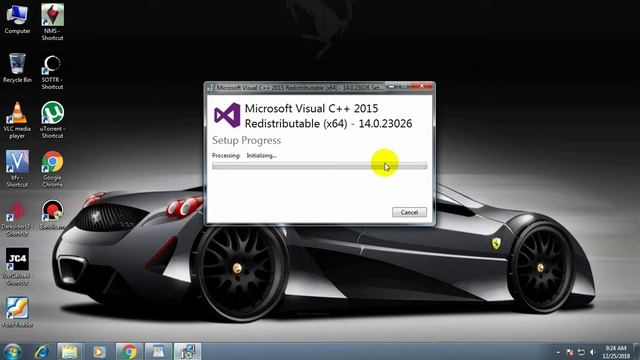Select the JC4 JustCause4 Shortcut icon
Viewport: 640px width, 360px height.
click(x=17, y=266)
